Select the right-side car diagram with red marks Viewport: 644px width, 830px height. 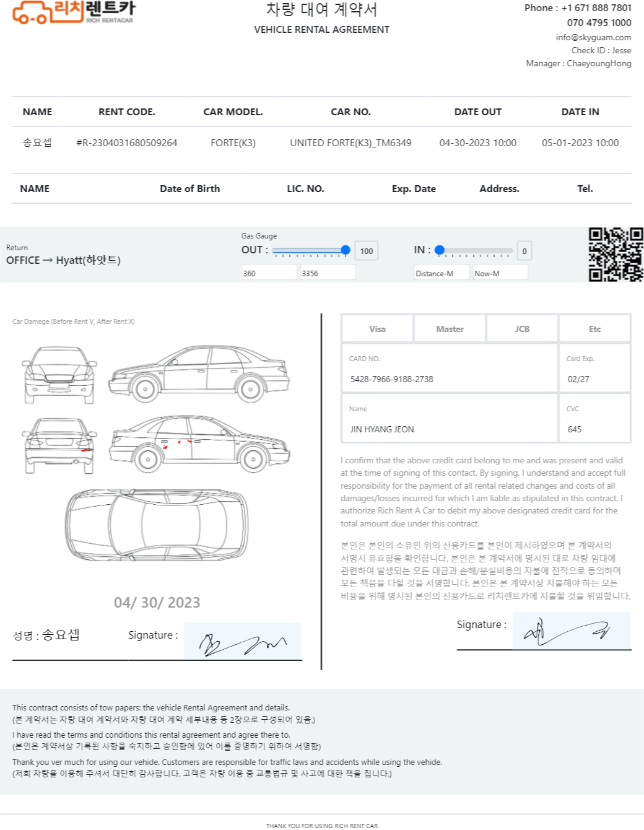click(199, 444)
